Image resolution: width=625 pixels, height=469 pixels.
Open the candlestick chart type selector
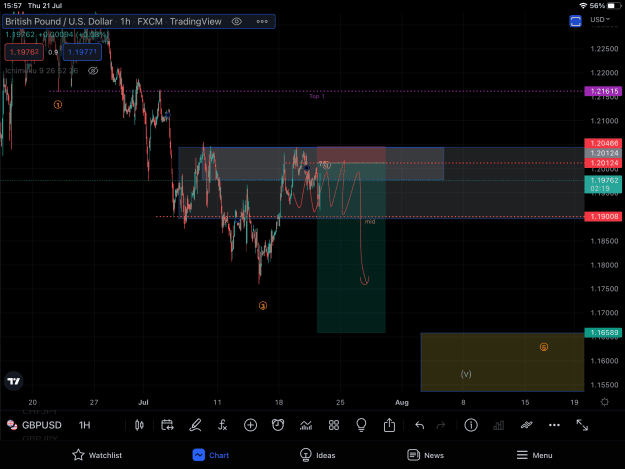(x=139, y=425)
